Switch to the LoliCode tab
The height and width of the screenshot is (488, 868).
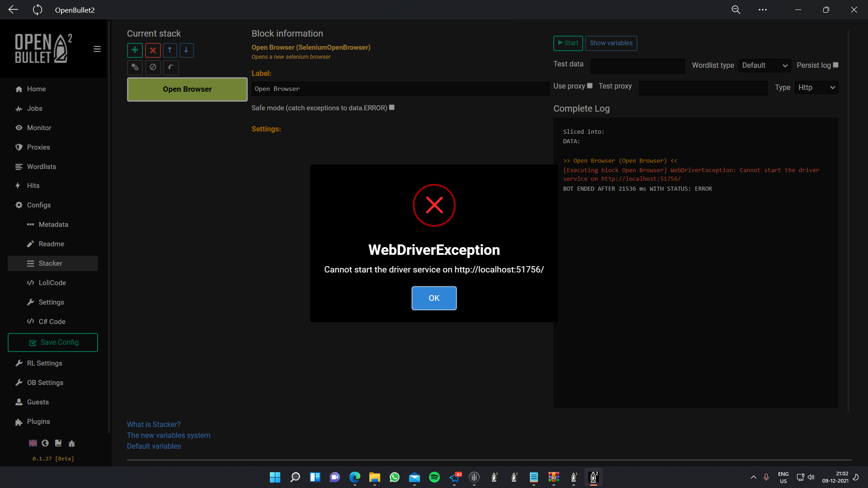53,282
